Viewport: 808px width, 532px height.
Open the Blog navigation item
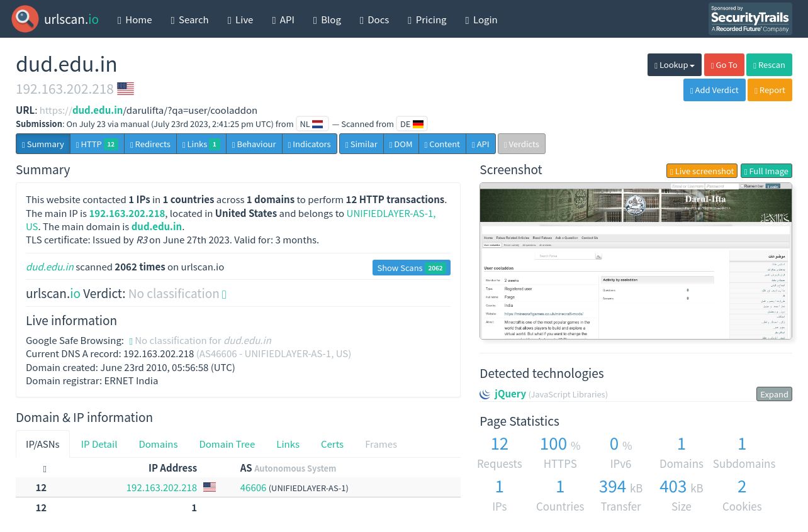tap(327, 19)
